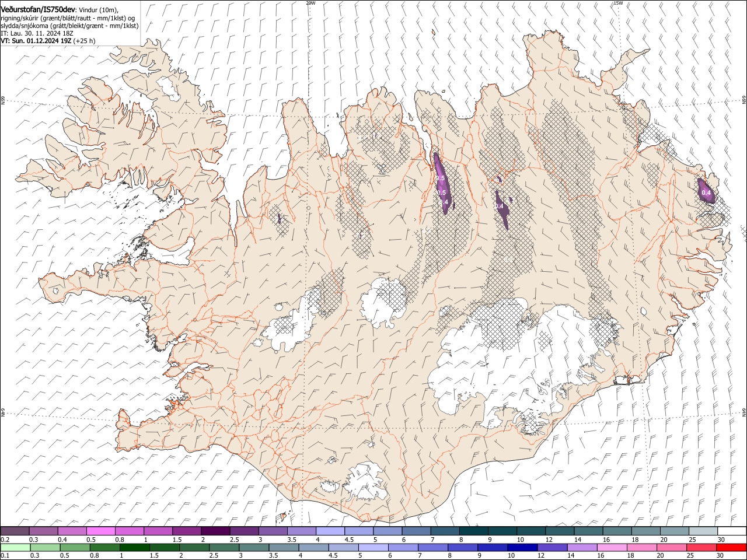The width and height of the screenshot is (747, 560).
Task: Click the 25 value on the upper scale
Action: coord(692,540)
